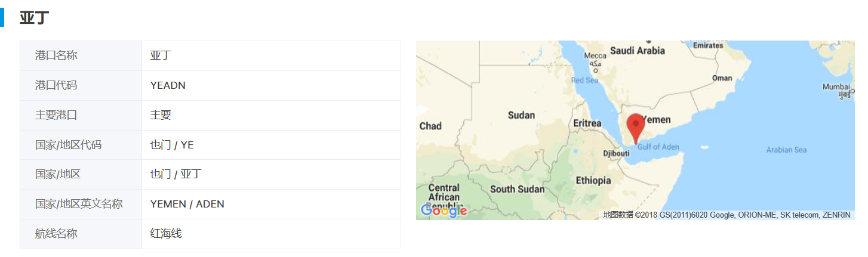Click the Djibouti label on map
The image size is (868, 257).
(616, 153)
